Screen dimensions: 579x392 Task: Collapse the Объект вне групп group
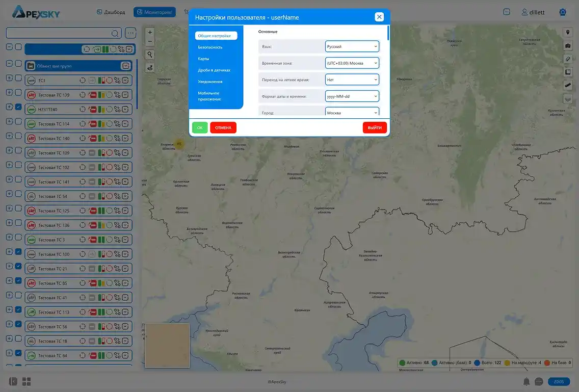pos(9,64)
